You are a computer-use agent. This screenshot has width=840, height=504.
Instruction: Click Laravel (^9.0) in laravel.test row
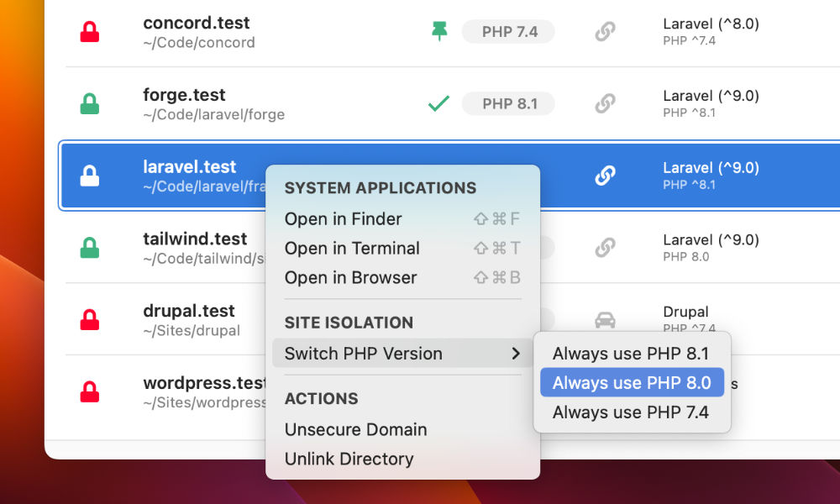pos(711,168)
